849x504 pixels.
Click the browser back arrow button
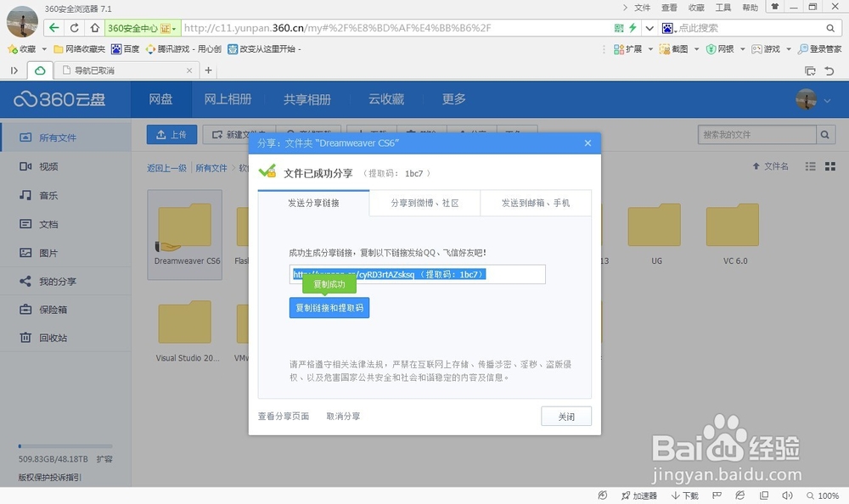[53, 28]
